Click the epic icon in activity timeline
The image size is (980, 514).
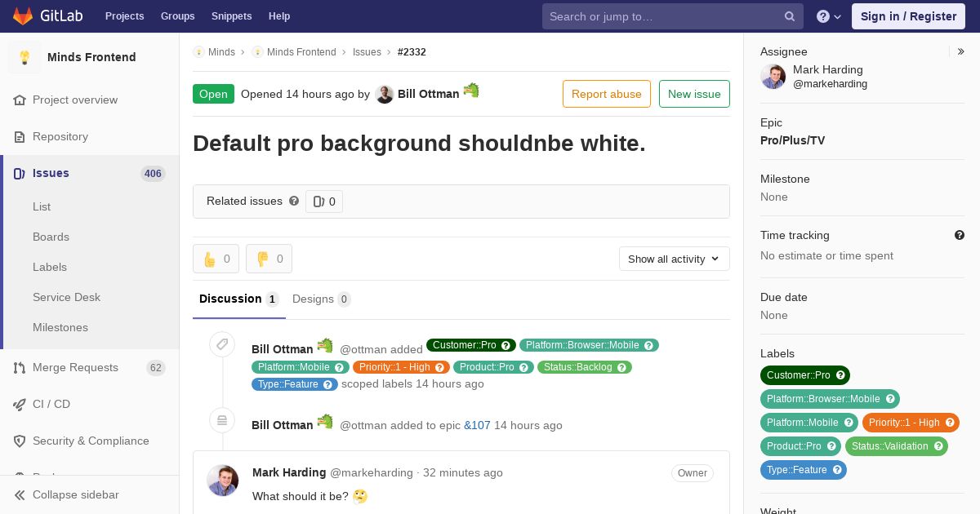pyautogui.click(x=222, y=420)
